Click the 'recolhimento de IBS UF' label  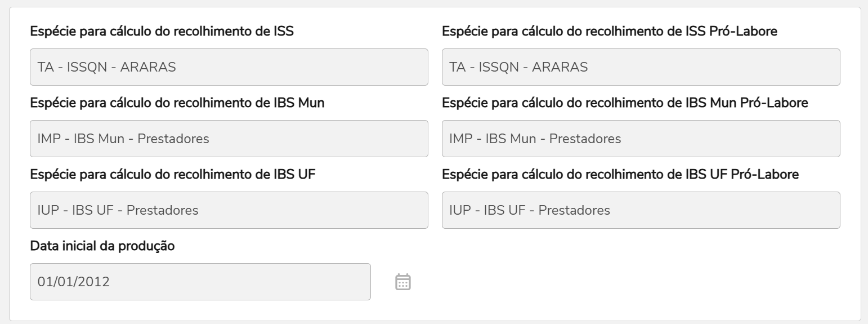point(172,175)
